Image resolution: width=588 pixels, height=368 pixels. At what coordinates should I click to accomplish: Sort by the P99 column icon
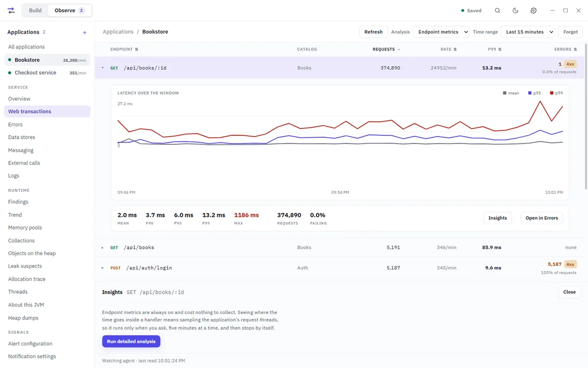pos(500,49)
